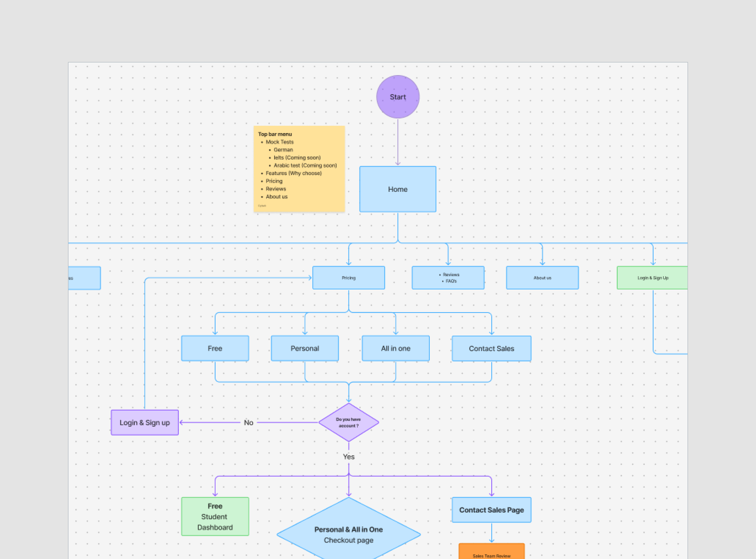Select the 'Yes' connector label

[x=349, y=457]
